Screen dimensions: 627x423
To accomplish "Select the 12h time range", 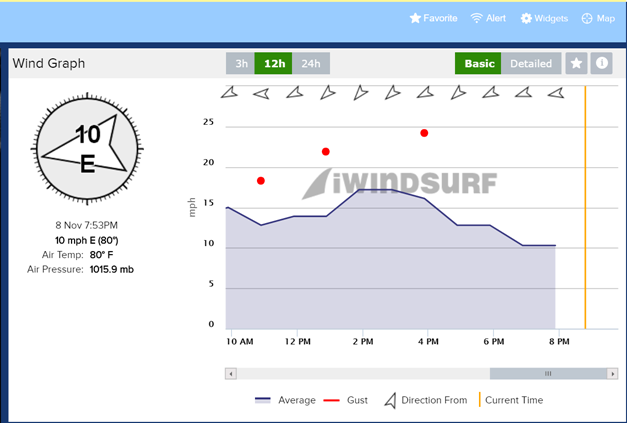I will click(274, 64).
